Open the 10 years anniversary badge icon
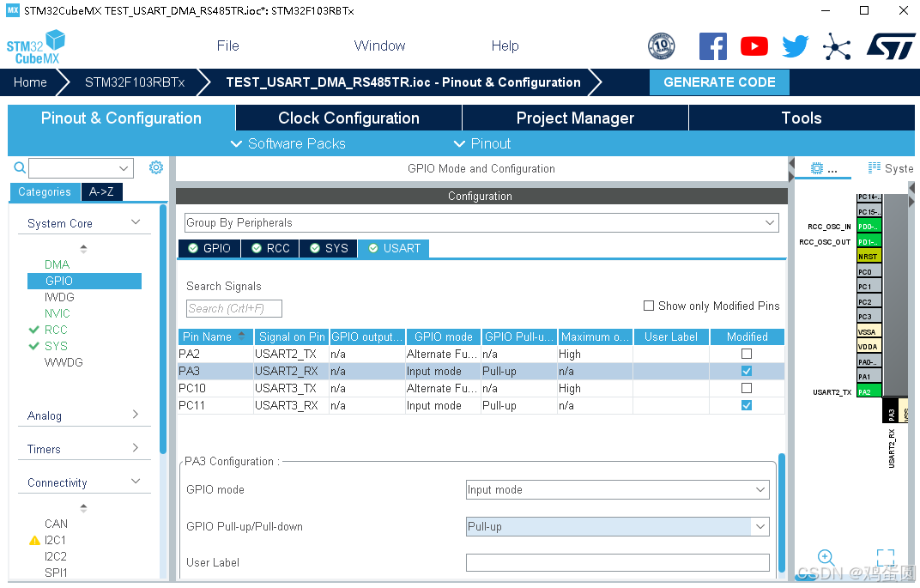The width and height of the screenshot is (920, 588). coord(661,45)
